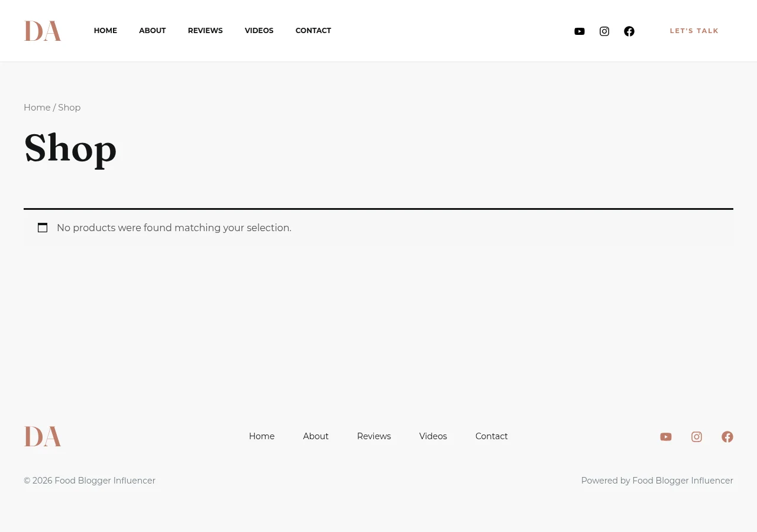Open CONTACT in the top navigation
The width and height of the screenshot is (757, 532).
coord(313,31)
